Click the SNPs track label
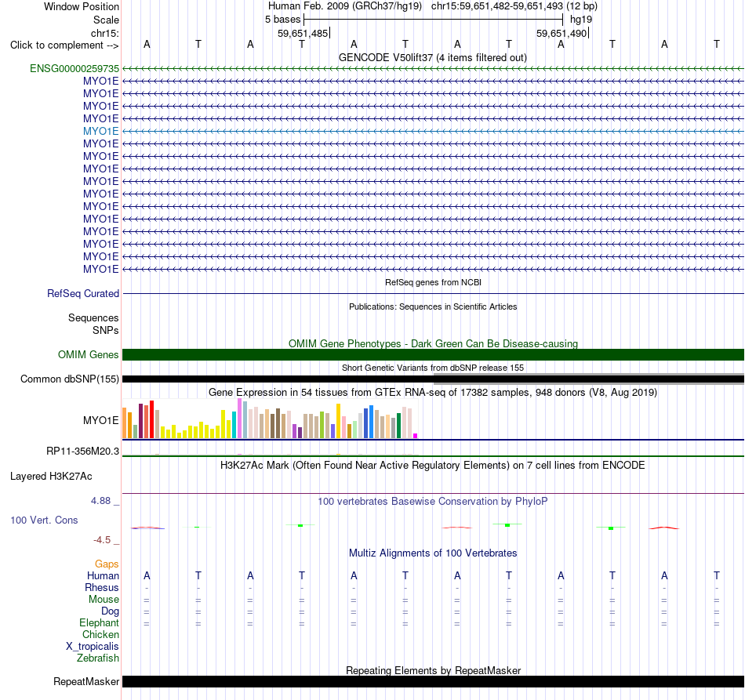 click(106, 330)
